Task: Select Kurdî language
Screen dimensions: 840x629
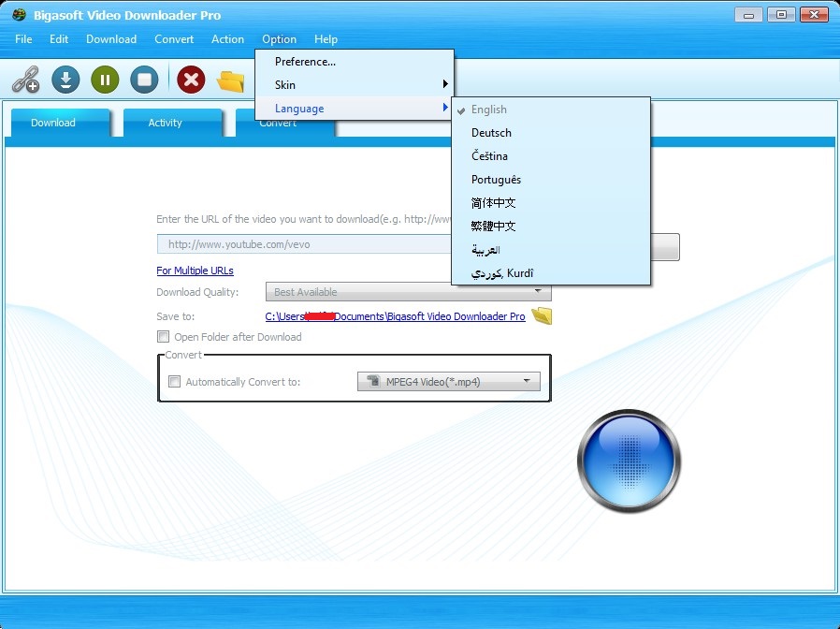Action: pyautogui.click(x=551, y=273)
